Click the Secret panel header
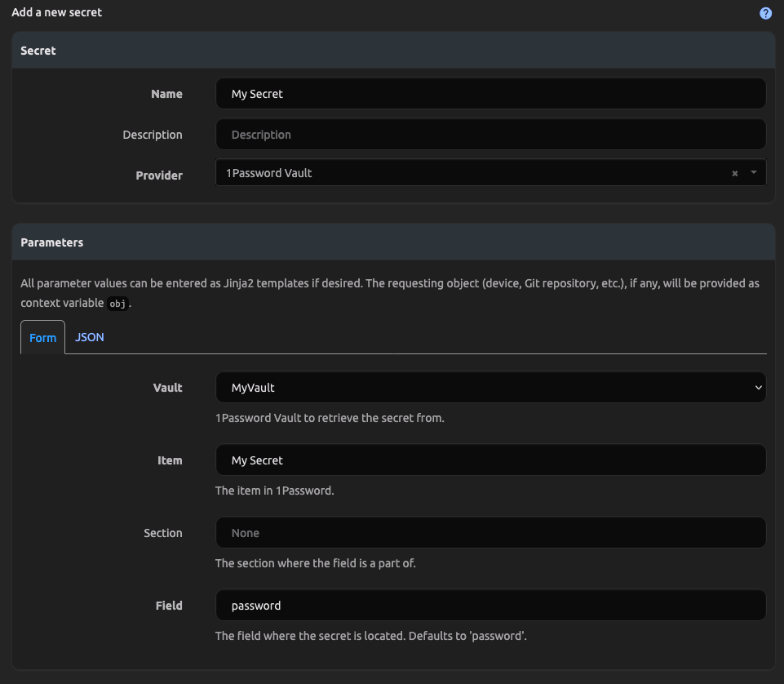 (38, 50)
